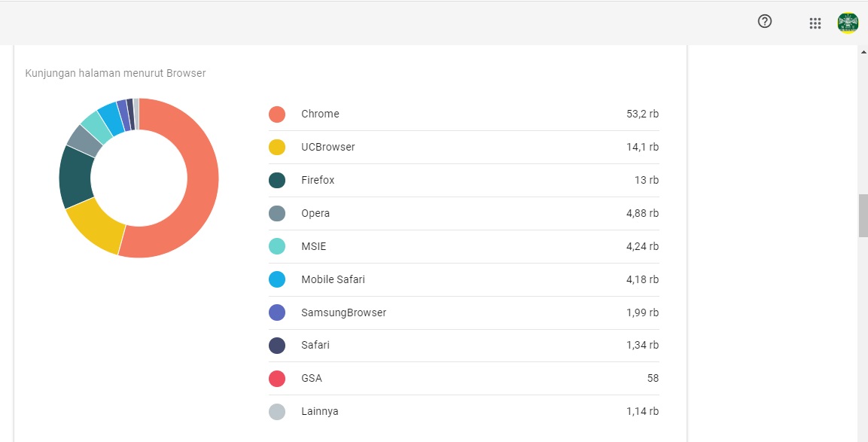868x442 pixels.
Task: Select the GSA label in legend
Action: click(312, 378)
